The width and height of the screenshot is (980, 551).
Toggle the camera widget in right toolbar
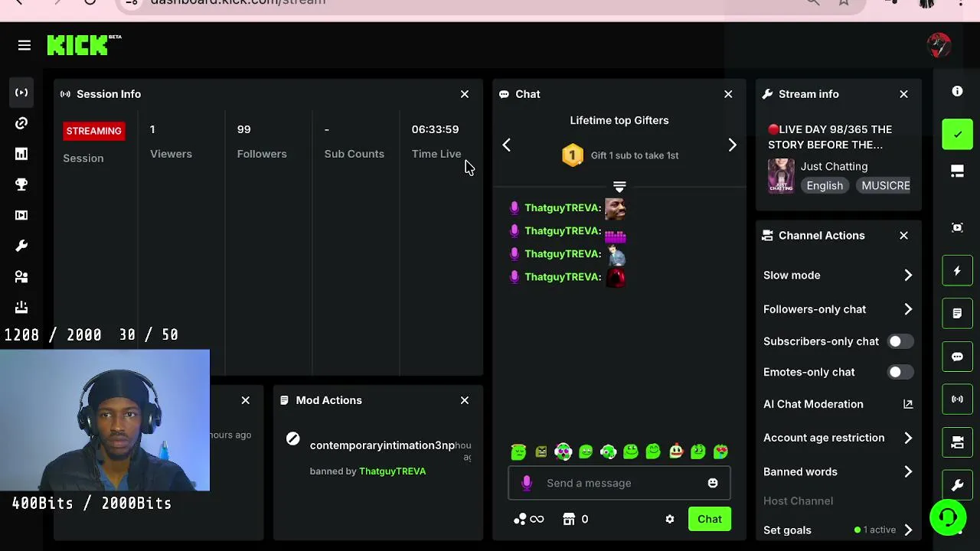pos(957,442)
